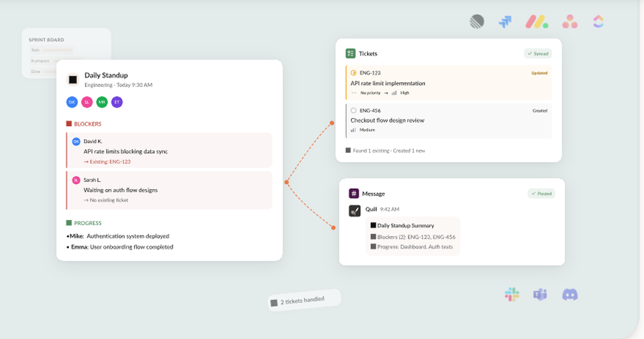Click the Quill bot avatar

[x=354, y=211]
